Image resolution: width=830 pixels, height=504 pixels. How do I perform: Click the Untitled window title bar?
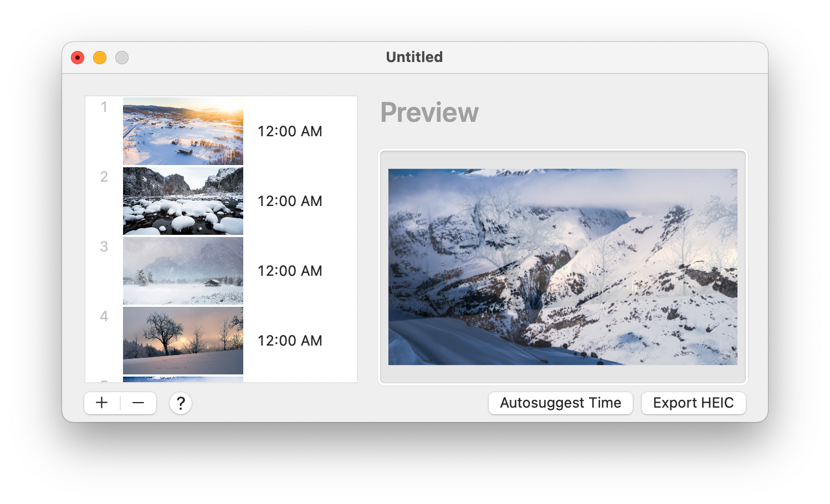pyautogui.click(x=414, y=57)
